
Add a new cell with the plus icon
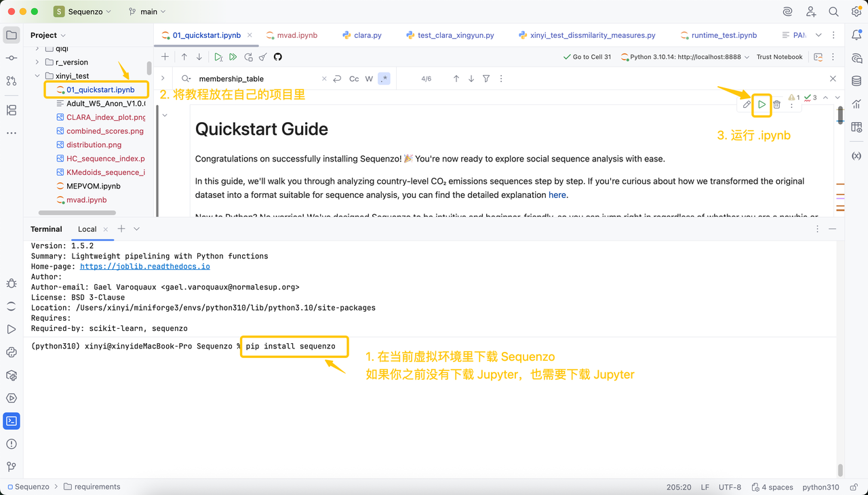click(x=165, y=57)
